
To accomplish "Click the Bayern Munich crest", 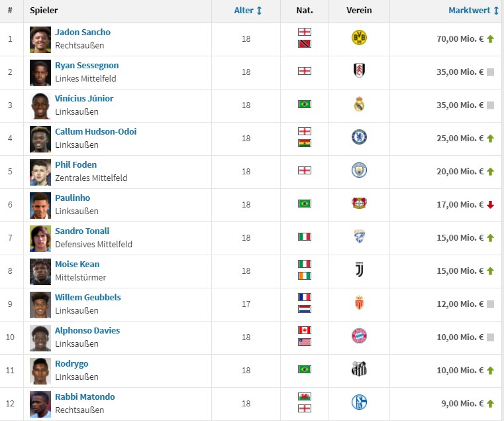I will point(359,335).
